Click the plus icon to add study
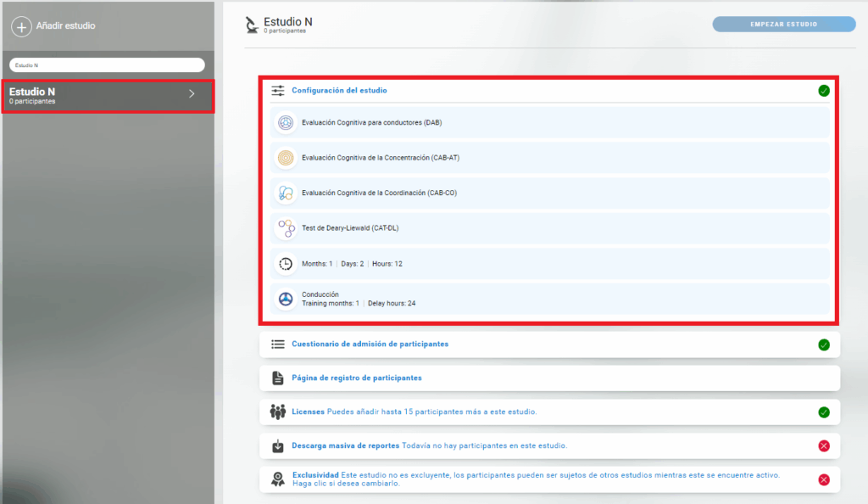Screen dimensions: 868x504 [21, 26]
